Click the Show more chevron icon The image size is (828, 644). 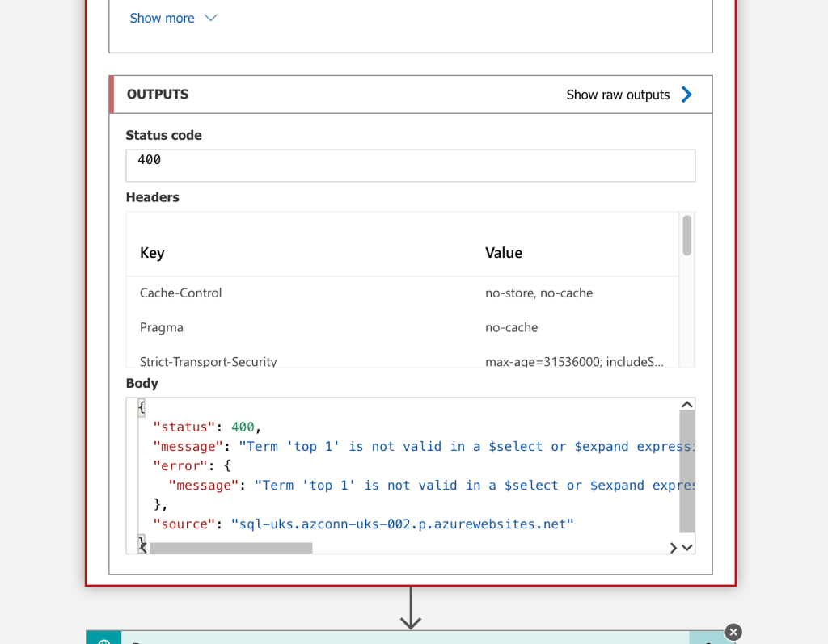[211, 18]
